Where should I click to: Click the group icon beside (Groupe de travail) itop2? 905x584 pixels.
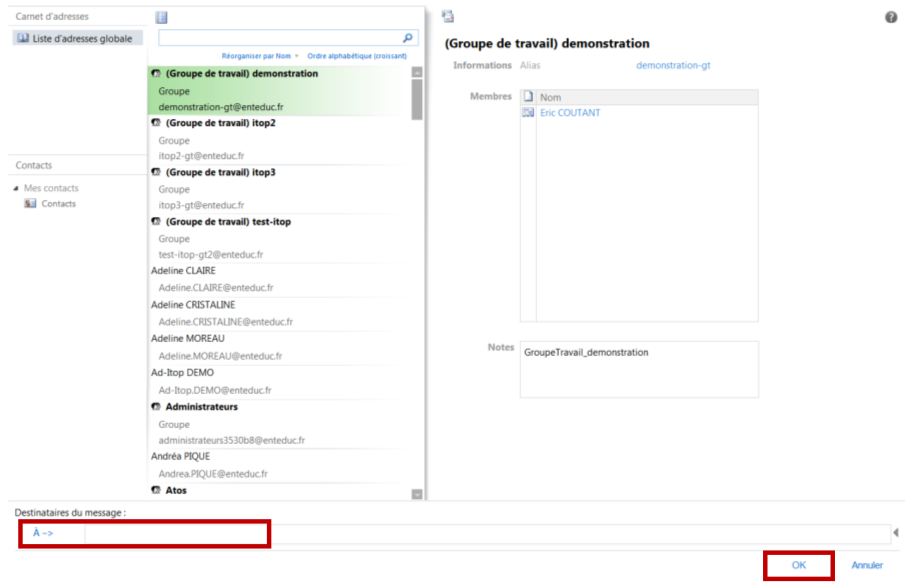pyautogui.click(x=154, y=123)
